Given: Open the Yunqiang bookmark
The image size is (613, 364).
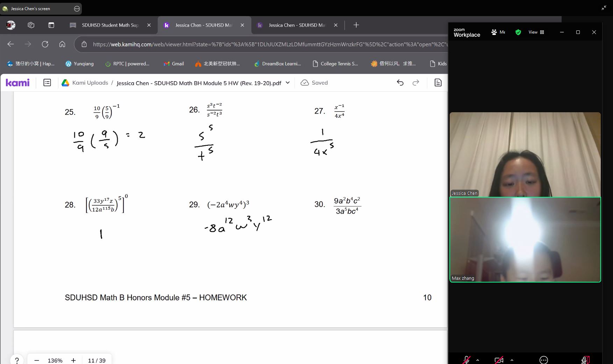Looking at the screenshot, I should point(80,64).
